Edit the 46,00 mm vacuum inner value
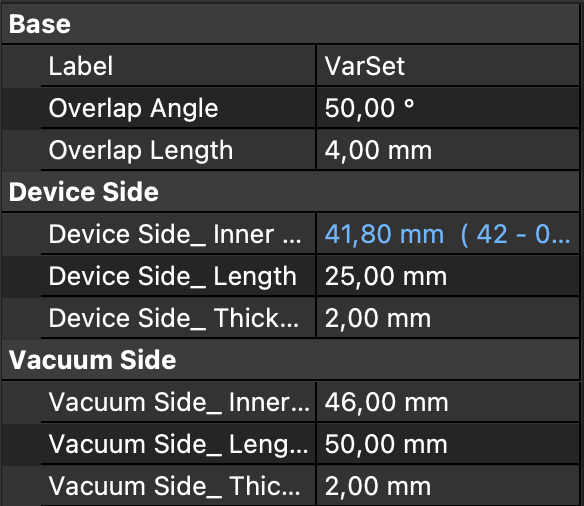The image size is (584, 506). [447, 402]
